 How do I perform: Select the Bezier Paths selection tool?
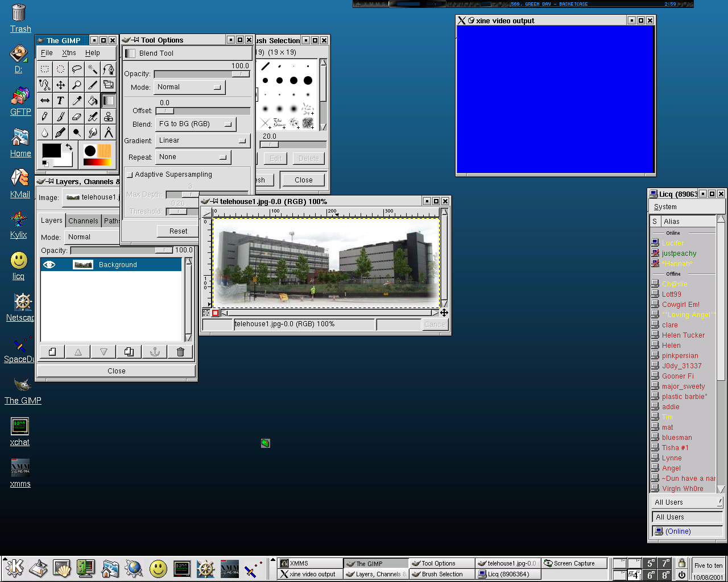click(x=108, y=69)
